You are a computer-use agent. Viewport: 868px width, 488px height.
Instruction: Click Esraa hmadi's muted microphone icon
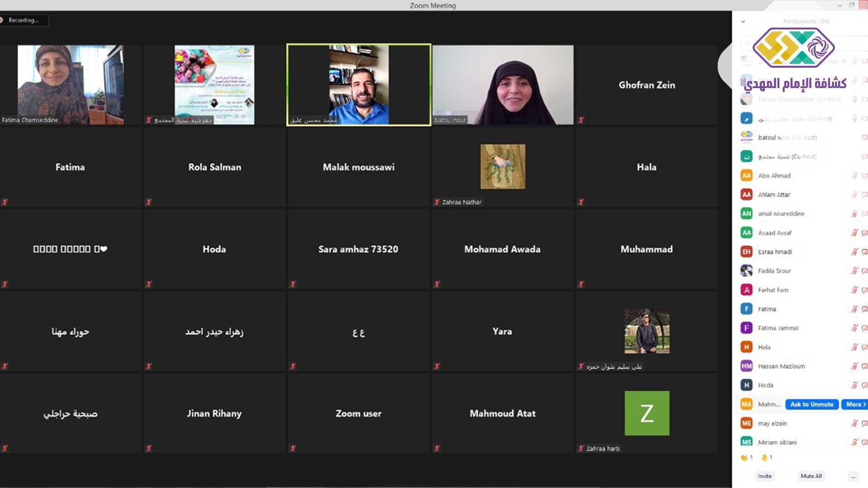[x=854, y=252]
